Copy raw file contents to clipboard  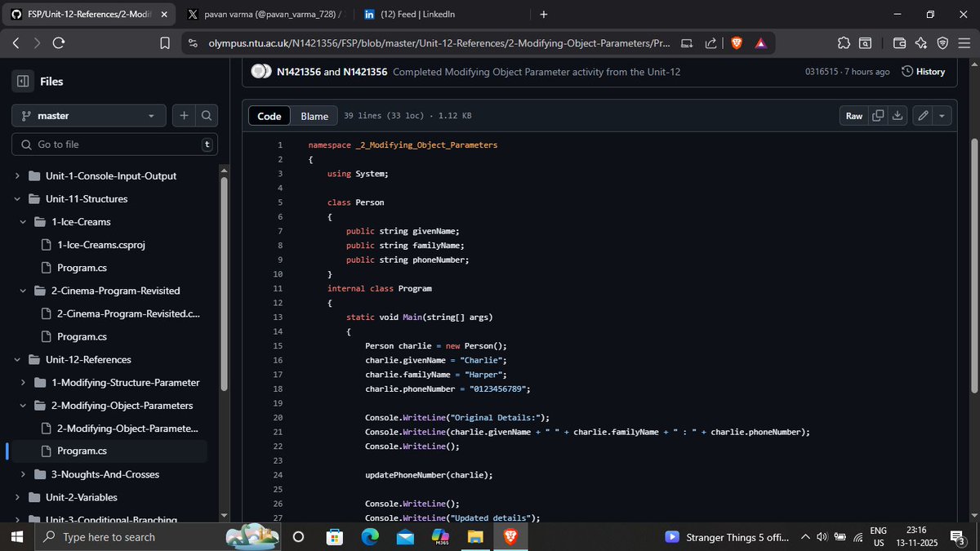[x=878, y=115]
